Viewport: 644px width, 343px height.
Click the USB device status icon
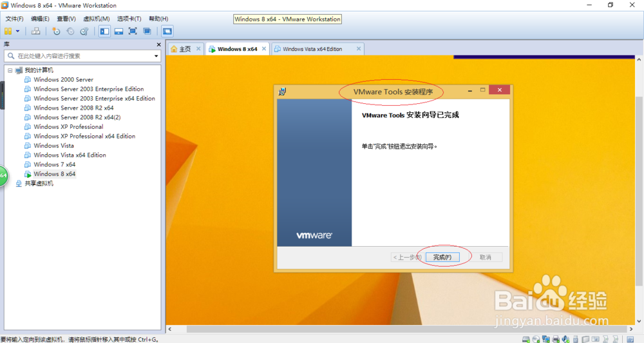(x=575, y=339)
